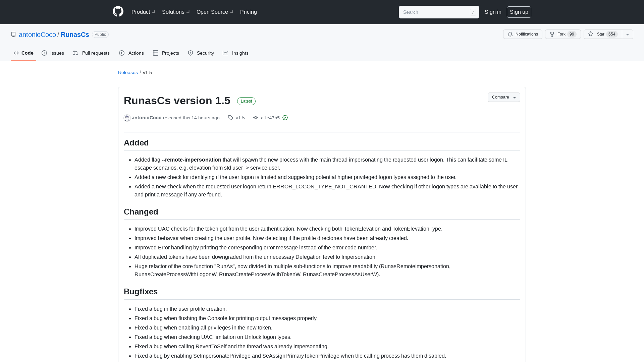Click the verified signature checkmark icon
The image size is (644, 362).
pyautogui.click(x=285, y=118)
